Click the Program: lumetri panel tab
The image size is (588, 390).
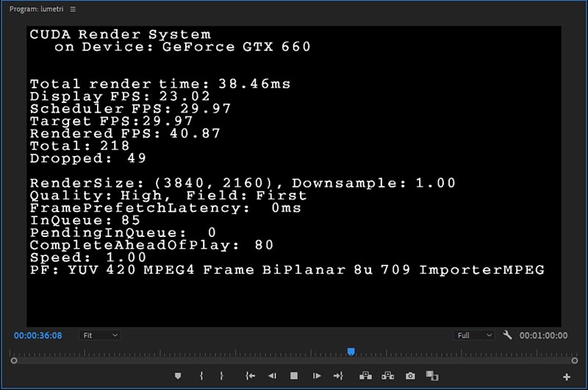(x=36, y=9)
